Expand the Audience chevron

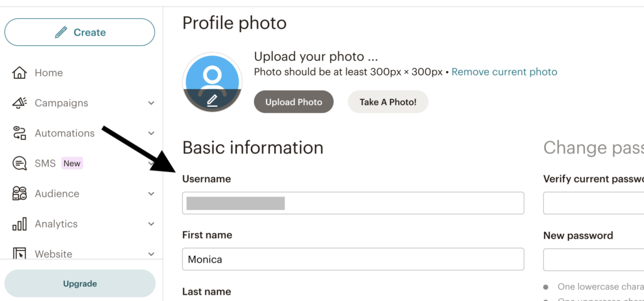(x=151, y=194)
